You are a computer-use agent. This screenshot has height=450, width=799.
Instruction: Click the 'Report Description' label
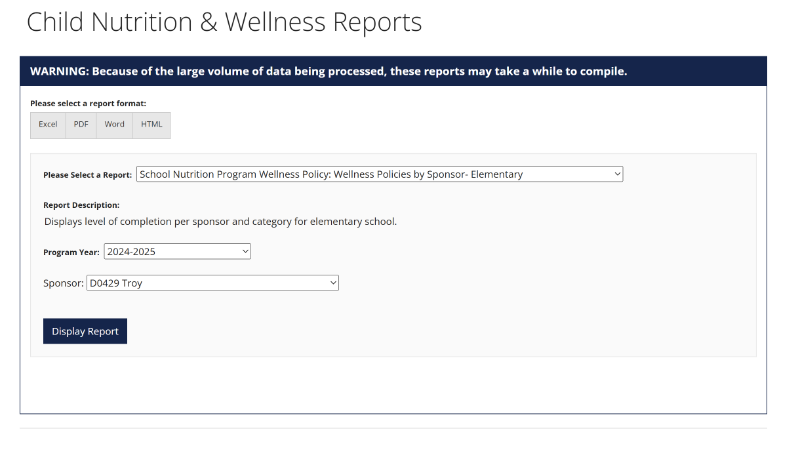coord(81,205)
